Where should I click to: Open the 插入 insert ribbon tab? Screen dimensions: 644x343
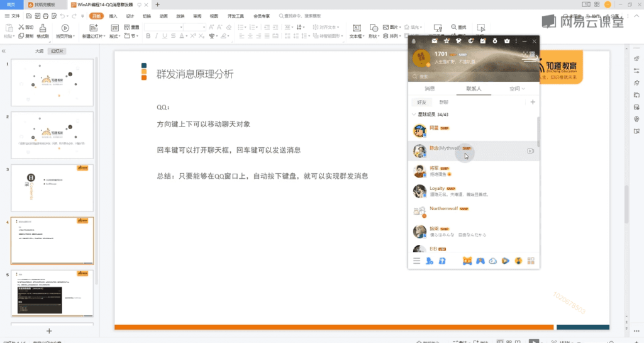113,16
